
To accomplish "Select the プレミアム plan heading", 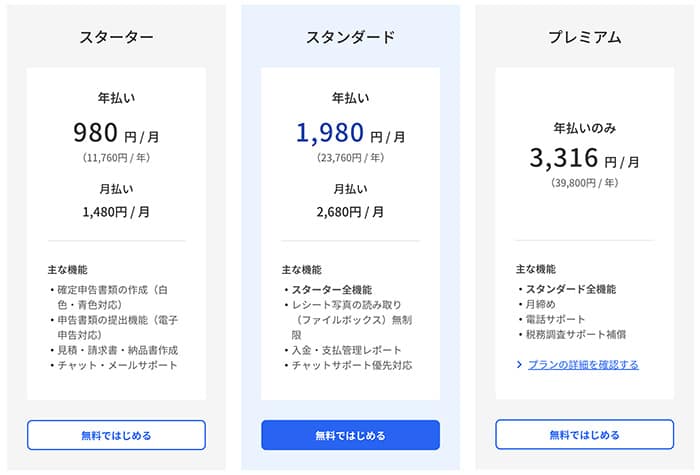I will (x=584, y=37).
